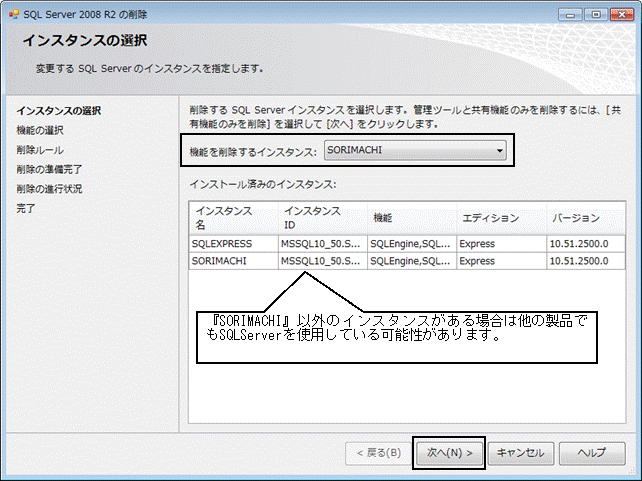Click version 10.51.2500.0 in SQLEXPRESS row
The image size is (642, 481).
point(586,244)
